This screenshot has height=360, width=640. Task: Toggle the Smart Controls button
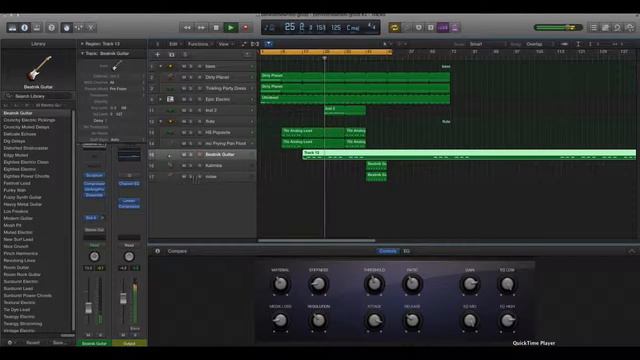[x=67, y=28]
